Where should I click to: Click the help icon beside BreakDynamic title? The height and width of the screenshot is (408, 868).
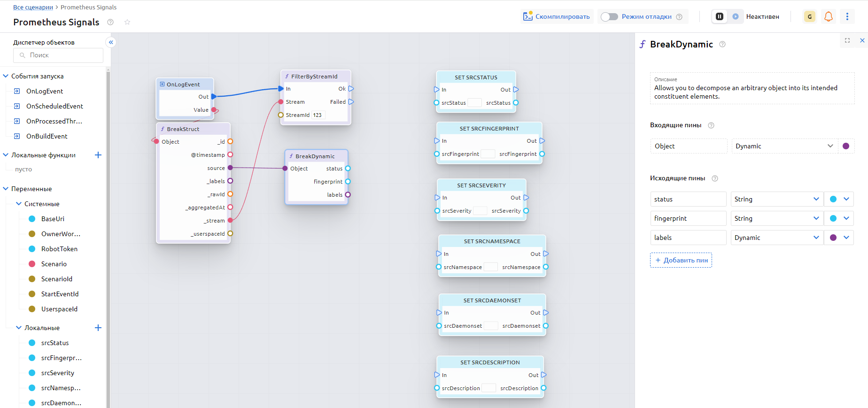(722, 44)
